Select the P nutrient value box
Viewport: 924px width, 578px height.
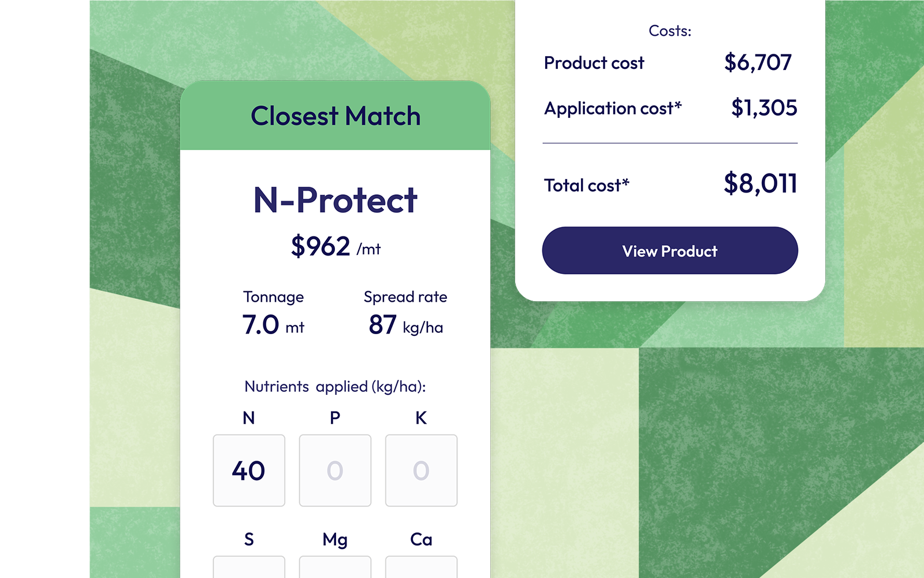click(335, 470)
